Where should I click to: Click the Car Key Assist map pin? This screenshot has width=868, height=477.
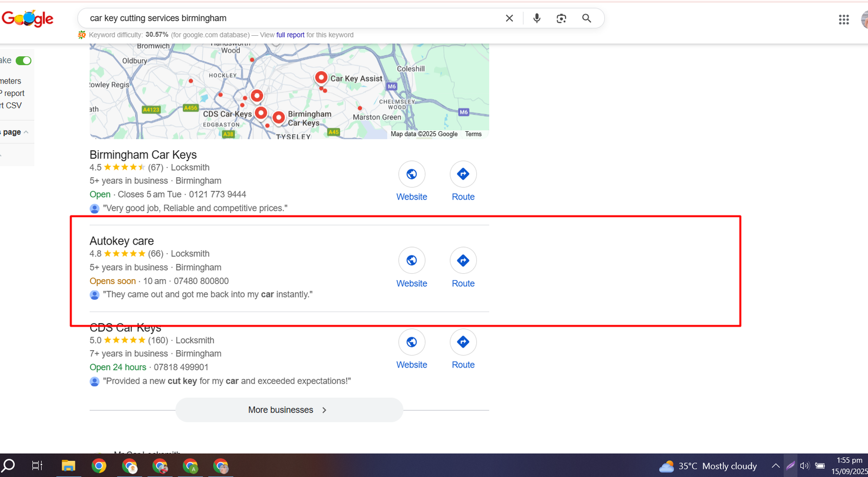[321, 78]
